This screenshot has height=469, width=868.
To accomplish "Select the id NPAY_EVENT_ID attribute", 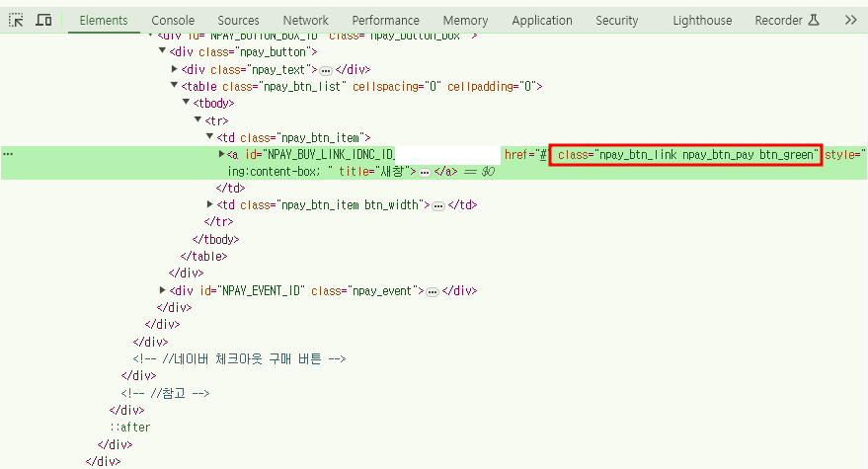I will tap(253, 291).
